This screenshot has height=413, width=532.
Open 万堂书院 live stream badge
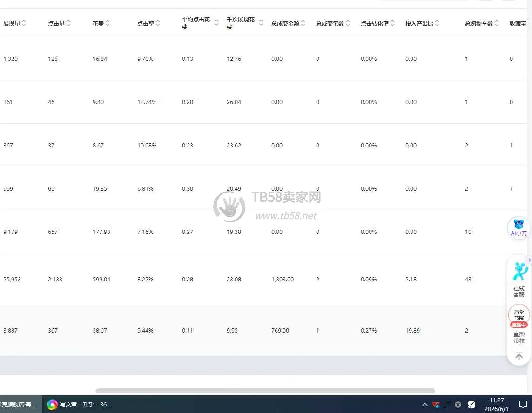coord(519,316)
